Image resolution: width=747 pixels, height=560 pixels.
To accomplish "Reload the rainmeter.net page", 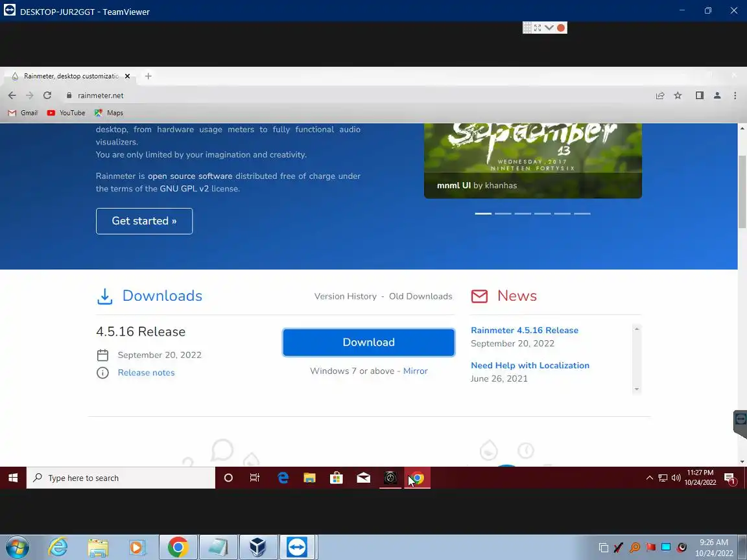I will tap(47, 95).
